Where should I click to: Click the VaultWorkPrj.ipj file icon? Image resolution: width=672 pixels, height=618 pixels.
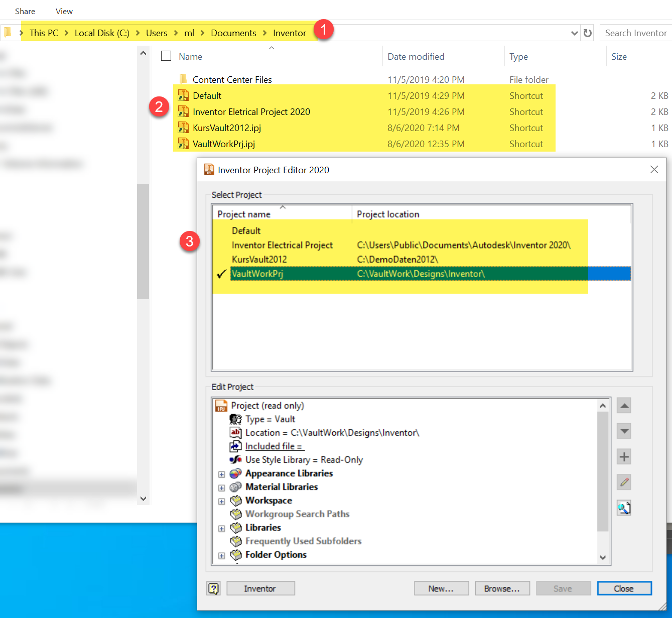[183, 144]
